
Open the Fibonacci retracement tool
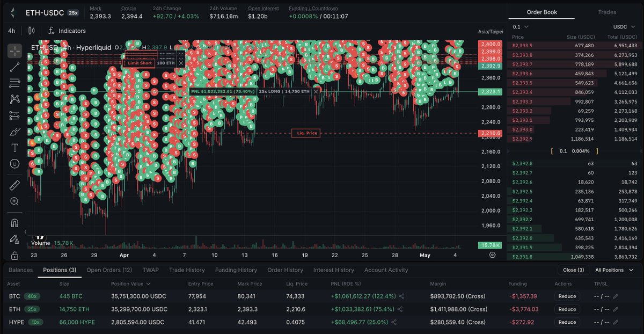coord(14,83)
